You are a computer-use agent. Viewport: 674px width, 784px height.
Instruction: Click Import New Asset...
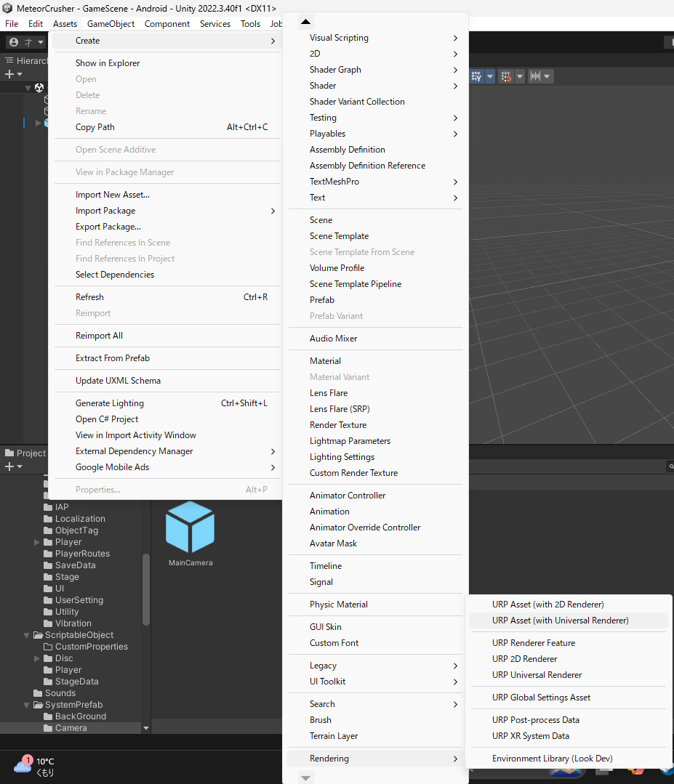click(167, 195)
